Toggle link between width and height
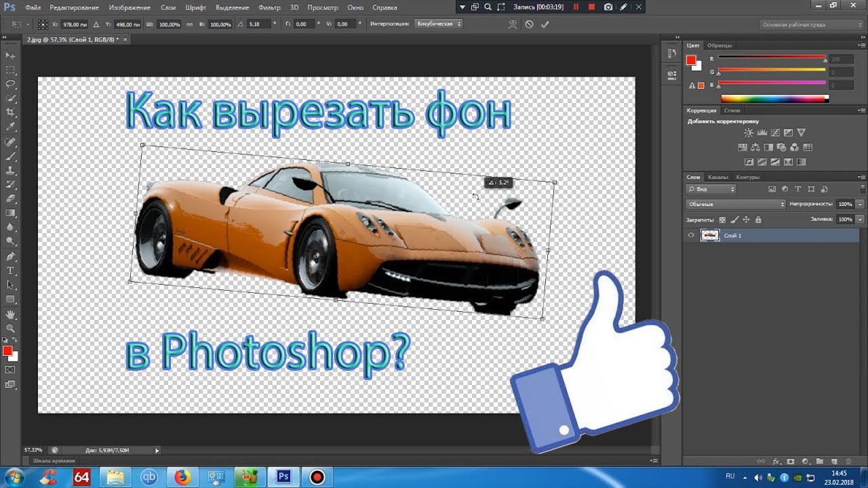Screen dimensions: 868x488 (x=189, y=24)
